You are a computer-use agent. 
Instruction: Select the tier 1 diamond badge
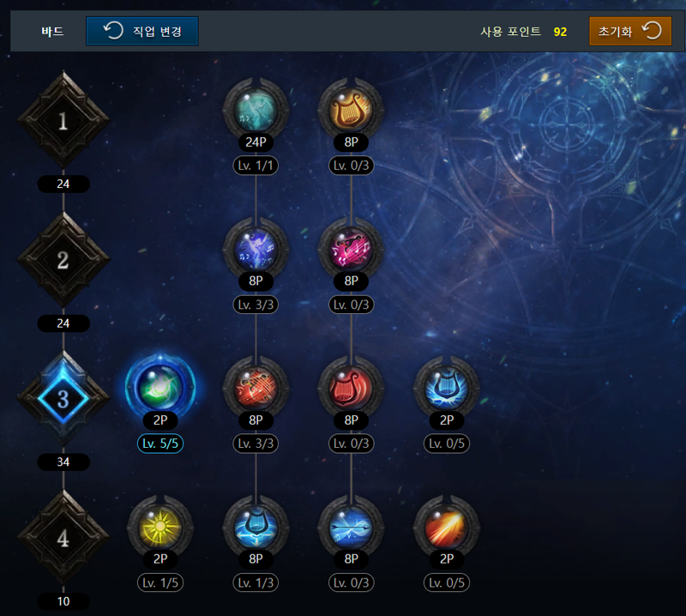63,120
